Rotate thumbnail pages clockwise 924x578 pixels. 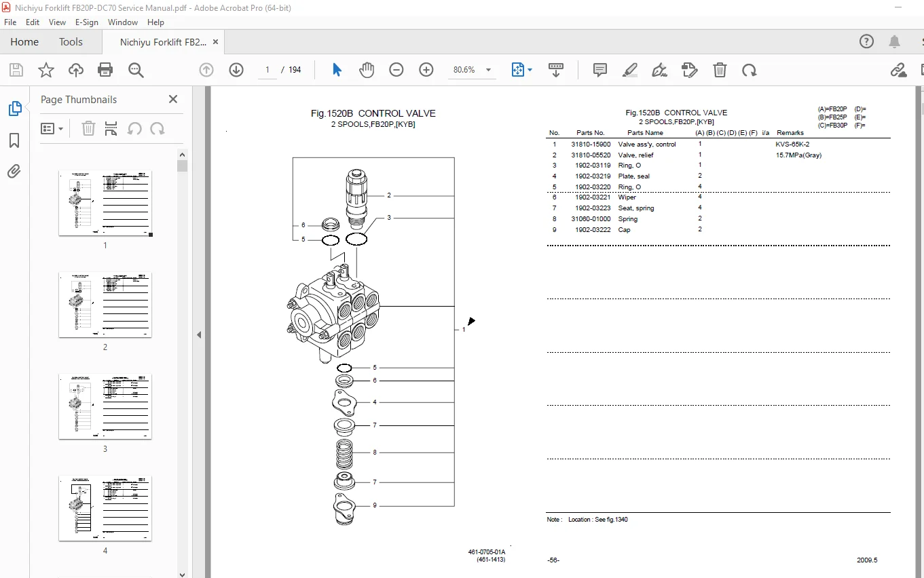[x=158, y=128]
